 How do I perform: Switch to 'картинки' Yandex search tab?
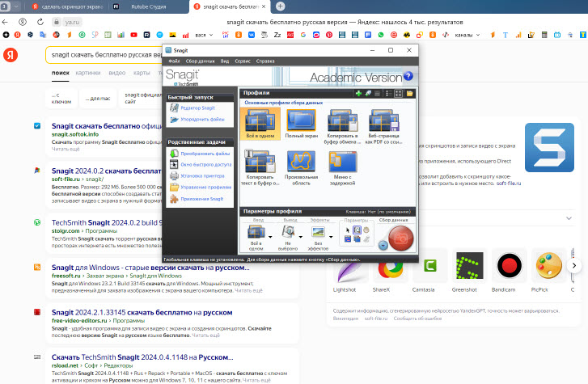pos(87,73)
